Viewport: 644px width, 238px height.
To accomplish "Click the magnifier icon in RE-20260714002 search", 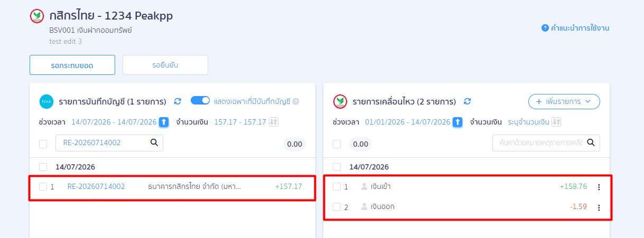I will [x=154, y=142].
